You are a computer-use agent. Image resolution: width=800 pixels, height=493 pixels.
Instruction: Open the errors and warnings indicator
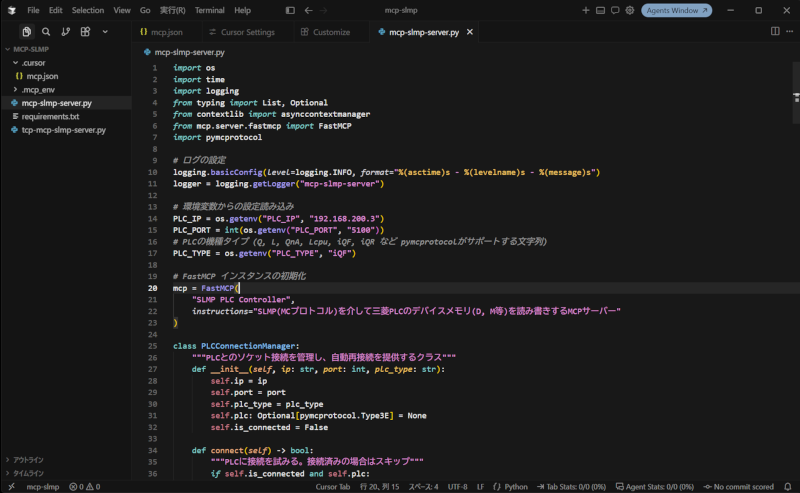point(85,487)
